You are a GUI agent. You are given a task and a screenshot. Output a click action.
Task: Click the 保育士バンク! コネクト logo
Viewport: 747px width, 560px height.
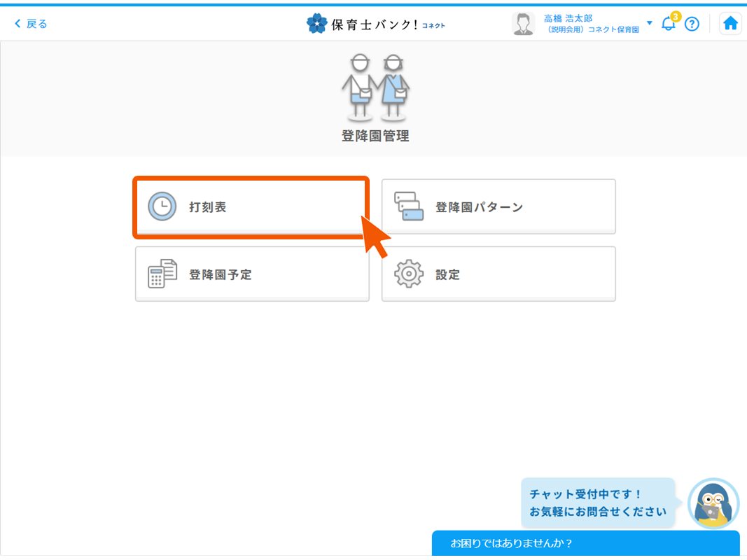pos(376,24)
